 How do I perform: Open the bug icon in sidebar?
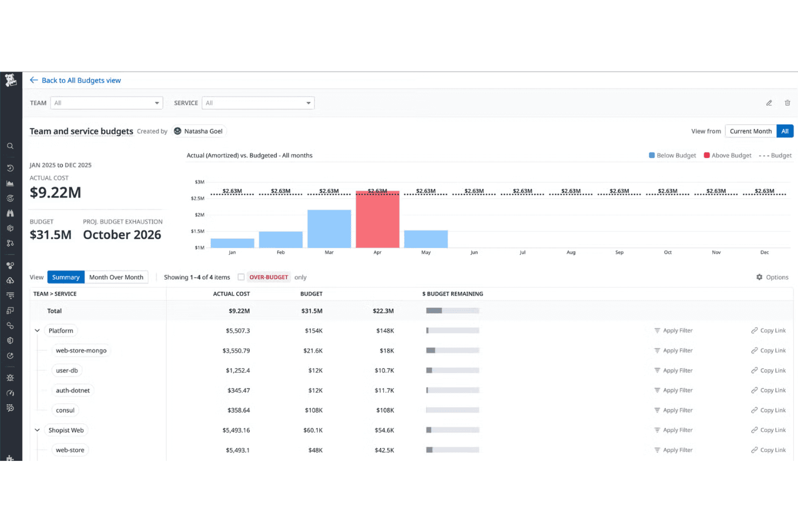[x=10, y=378]
